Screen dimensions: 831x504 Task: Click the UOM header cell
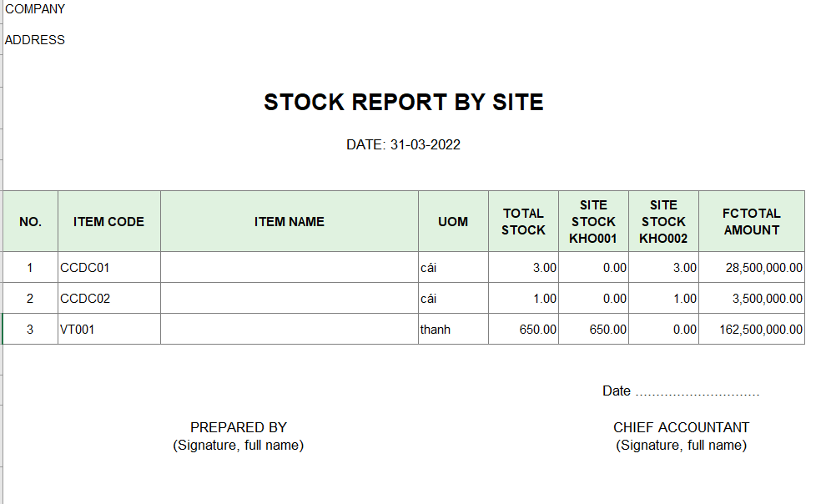click(x=453, y=221)
